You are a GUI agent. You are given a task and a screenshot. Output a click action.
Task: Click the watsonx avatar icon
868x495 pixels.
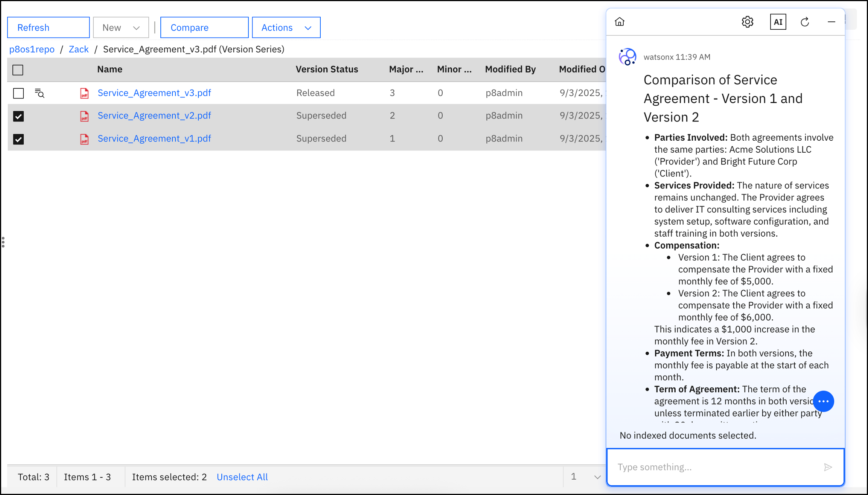point(627,57)
